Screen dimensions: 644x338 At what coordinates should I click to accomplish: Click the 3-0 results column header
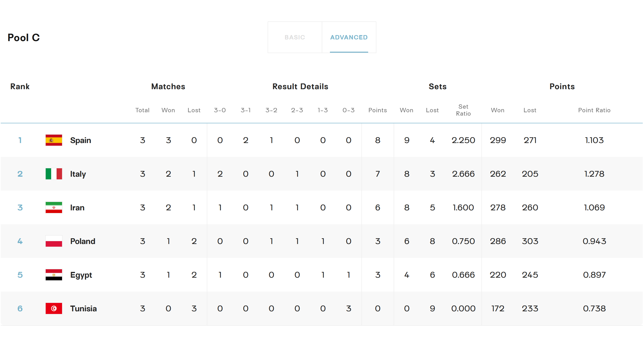pos(220,110)
